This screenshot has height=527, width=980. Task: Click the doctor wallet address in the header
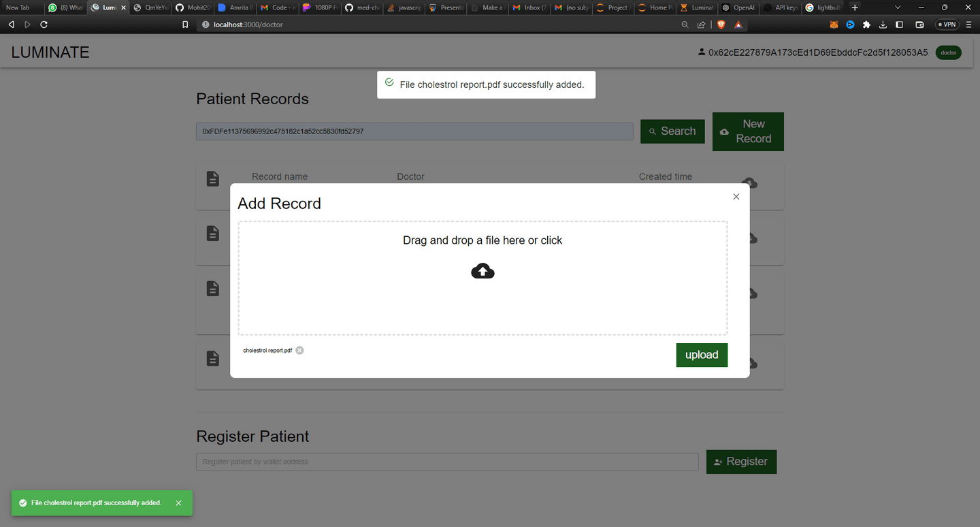(x=818, y=52)
